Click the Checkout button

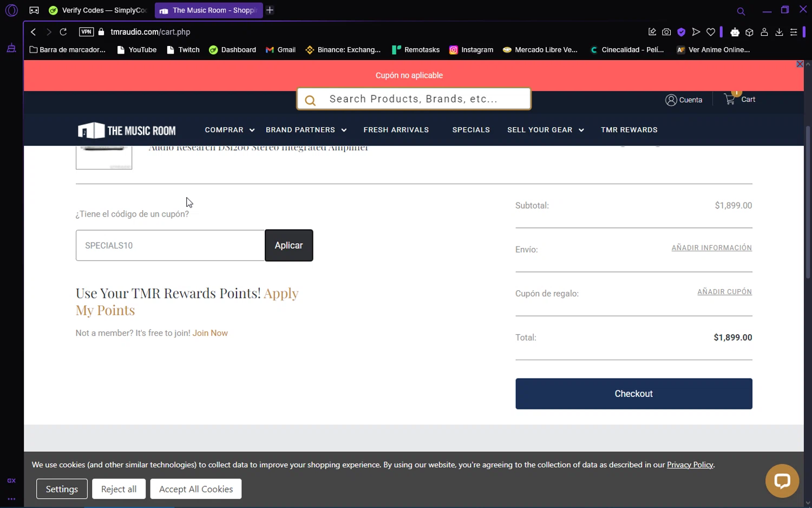[x=633, y=394]
